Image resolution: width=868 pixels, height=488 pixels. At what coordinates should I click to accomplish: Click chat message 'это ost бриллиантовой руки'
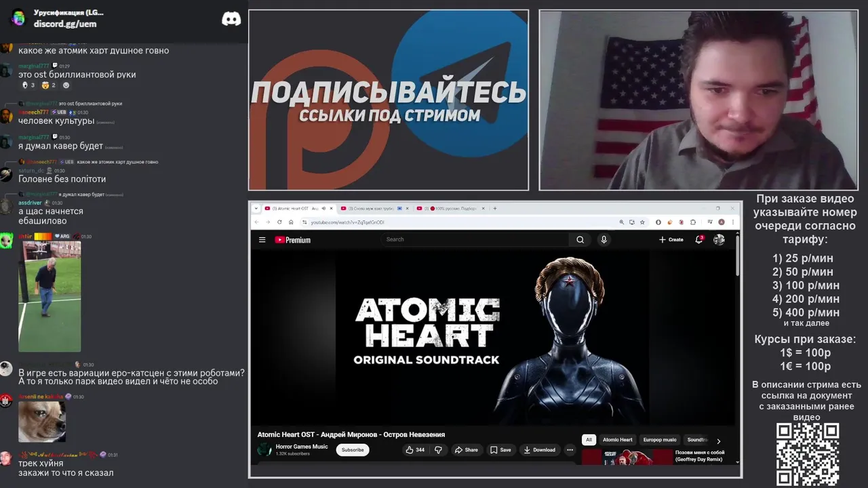pyautogui.click(x=77, y=75)
